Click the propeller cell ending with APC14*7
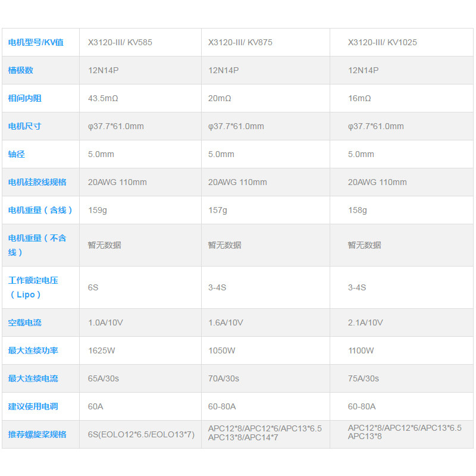Viewport: 476px width, 476px height. 265,433
